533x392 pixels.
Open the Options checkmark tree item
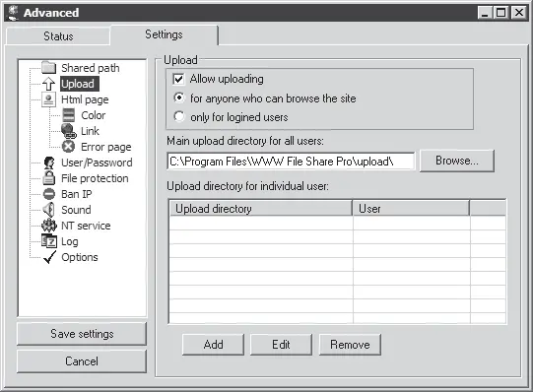(71, 257)
